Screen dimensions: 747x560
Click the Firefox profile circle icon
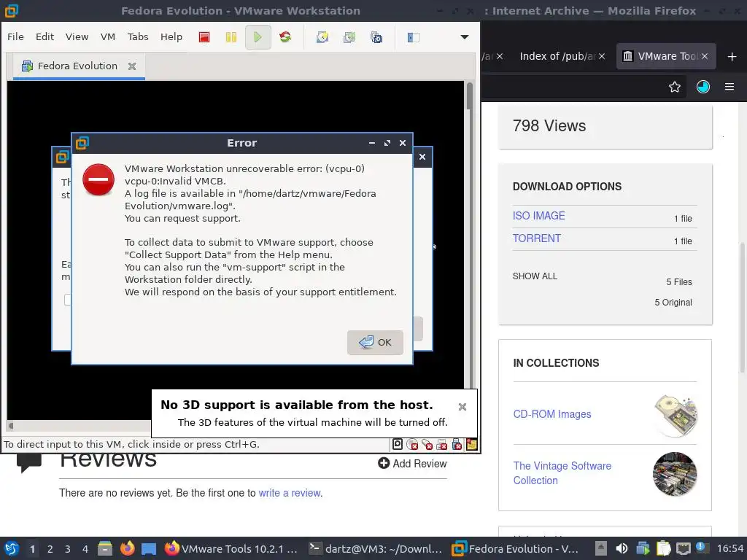click(703, 87)
